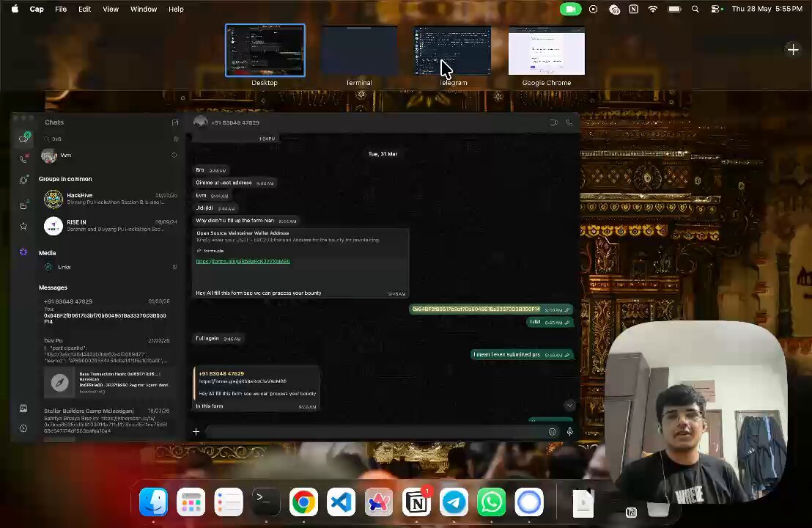812x528 pixels.
Task: Open the Calls section in WhatsApp sidebar
Action: click(23, 159)
